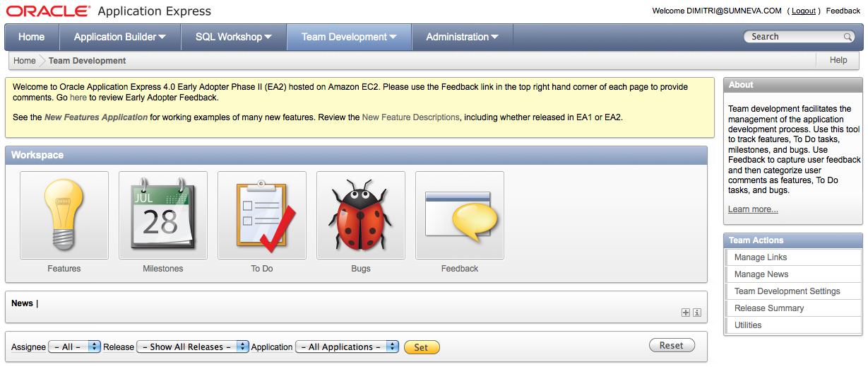This screenshot has height=367, width=868.
Task: Click the Features label under lightbulb
Action: [x=64, y=269]
